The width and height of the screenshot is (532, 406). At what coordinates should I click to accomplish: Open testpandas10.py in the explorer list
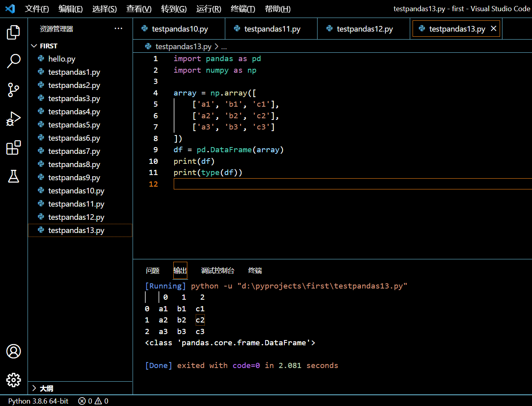point(80,191)
